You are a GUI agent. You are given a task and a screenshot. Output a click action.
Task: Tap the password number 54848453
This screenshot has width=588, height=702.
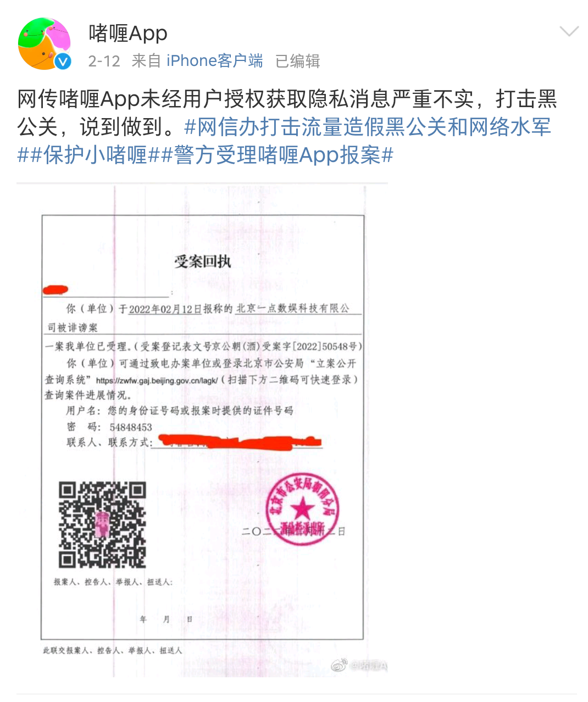[x=131, y=427]
